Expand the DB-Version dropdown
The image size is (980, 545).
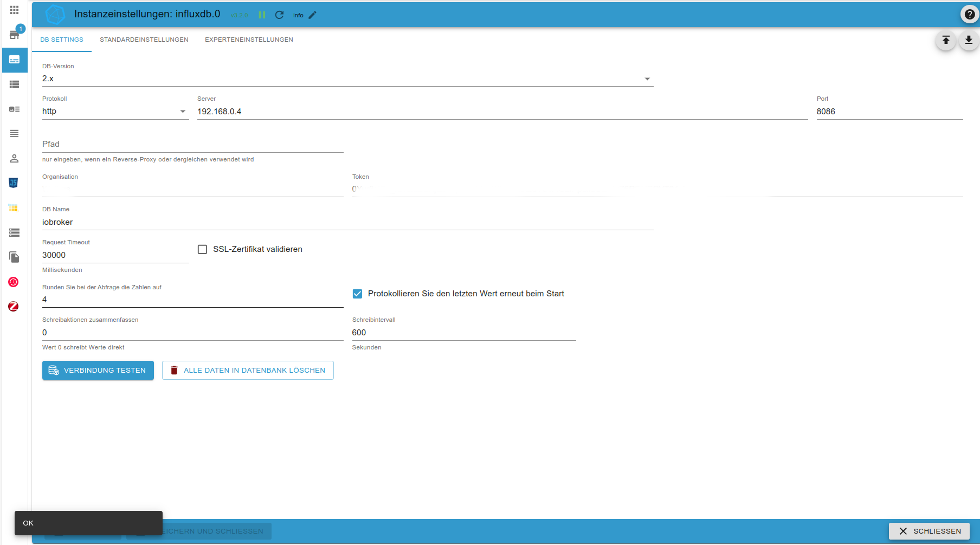(x=348, y=79)
